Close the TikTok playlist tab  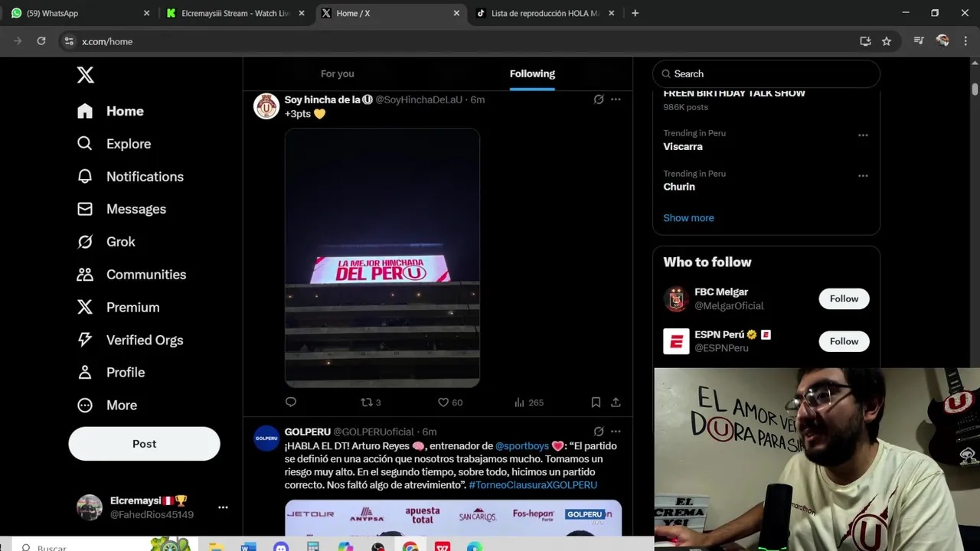tap(611, 13)
